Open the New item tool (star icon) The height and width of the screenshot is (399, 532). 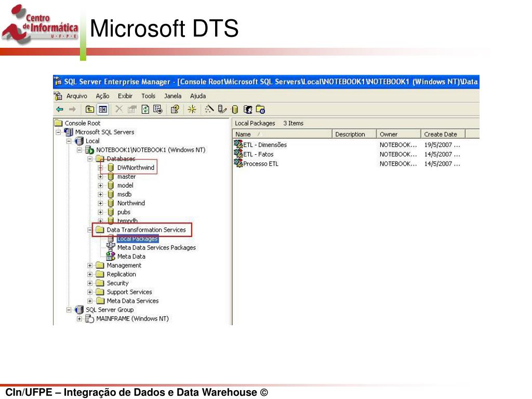point(191,109)
